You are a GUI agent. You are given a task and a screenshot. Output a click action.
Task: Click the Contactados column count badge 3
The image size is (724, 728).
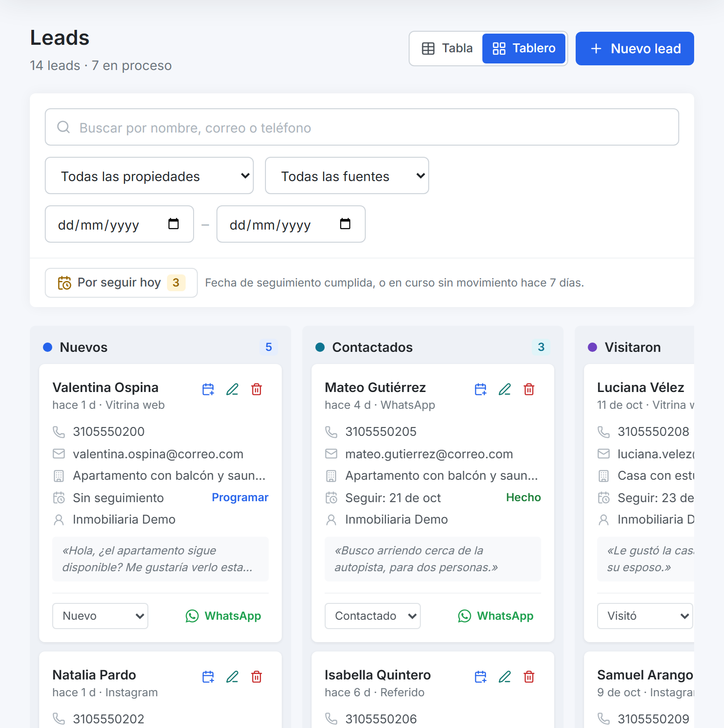[x=541, y=347]
